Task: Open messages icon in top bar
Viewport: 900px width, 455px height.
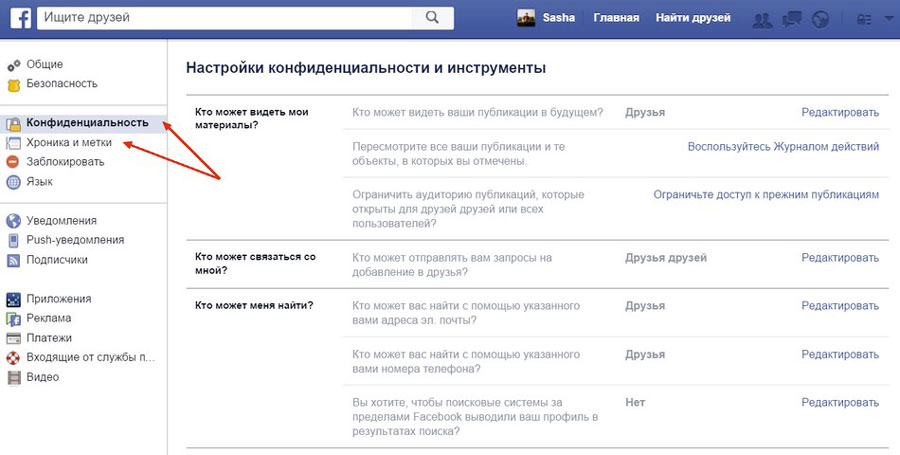Action: [791, 18]
